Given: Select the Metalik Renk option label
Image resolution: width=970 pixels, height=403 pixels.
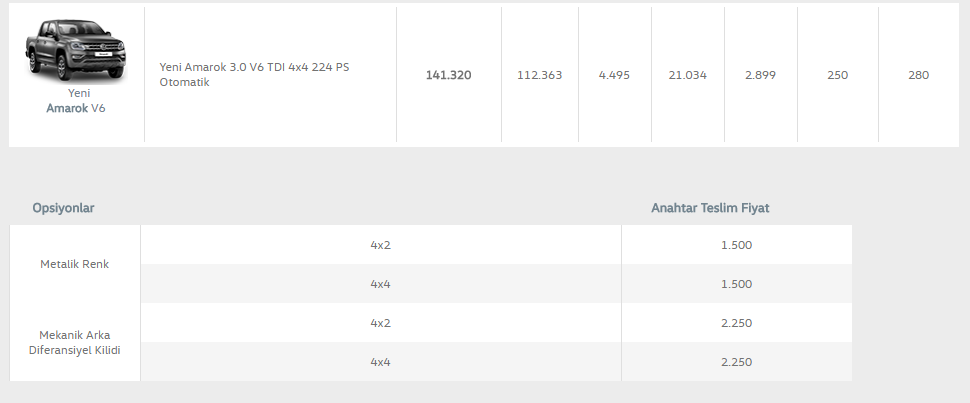Looking at the screenshot, I should coord(74,264).
